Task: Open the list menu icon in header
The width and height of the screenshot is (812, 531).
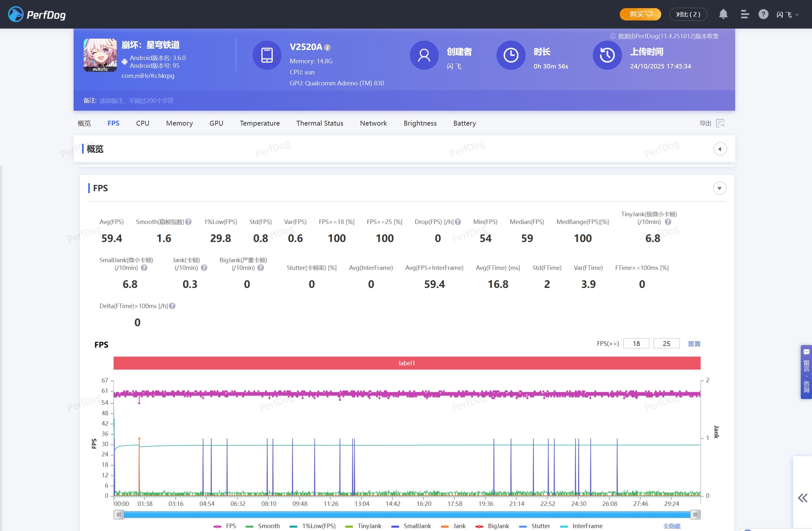Action: tap(745, 14)
